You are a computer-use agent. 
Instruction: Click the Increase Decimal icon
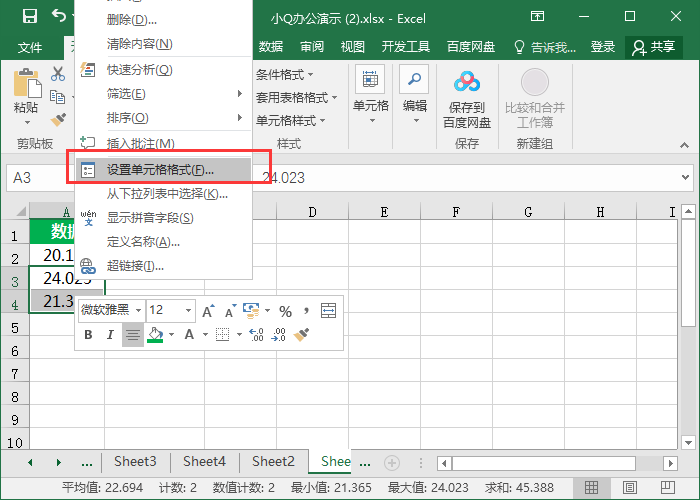256,335
